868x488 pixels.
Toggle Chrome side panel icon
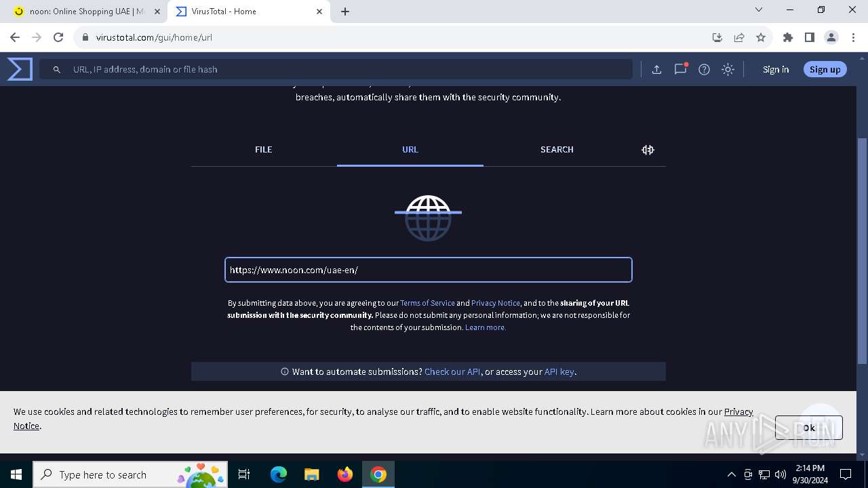pos(809,37)
